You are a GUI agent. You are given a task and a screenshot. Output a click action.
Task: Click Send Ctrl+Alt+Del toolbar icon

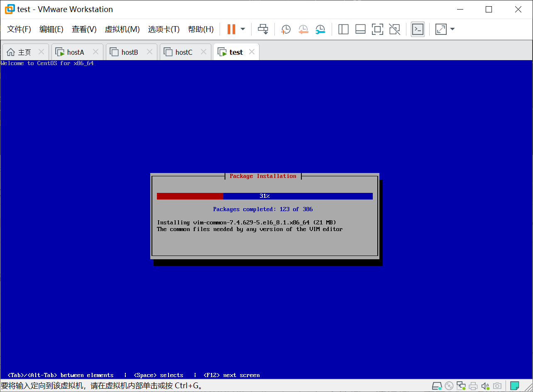click(x=263, y=29)
